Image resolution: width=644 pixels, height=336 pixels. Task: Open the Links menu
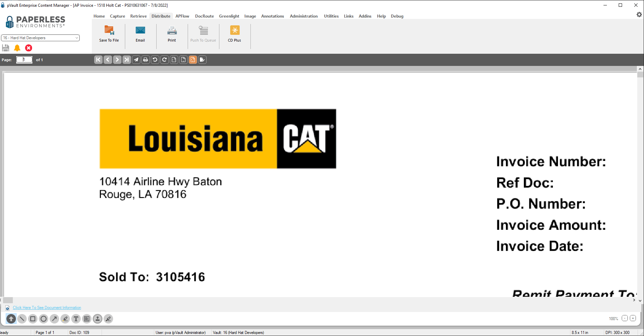[349, 16]
